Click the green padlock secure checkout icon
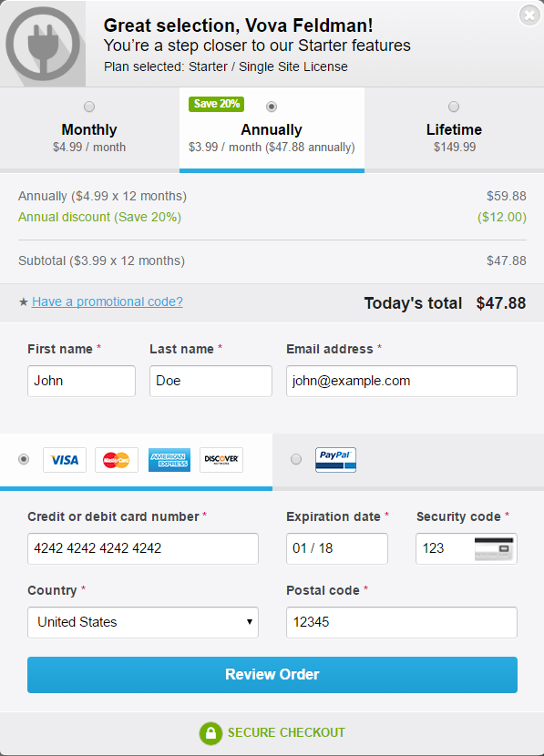 210,733
